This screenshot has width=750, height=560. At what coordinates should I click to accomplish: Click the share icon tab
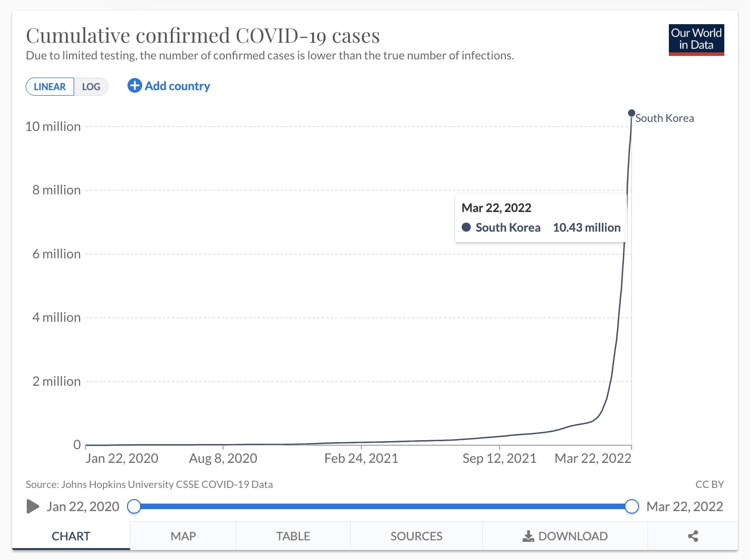[693, 536]
